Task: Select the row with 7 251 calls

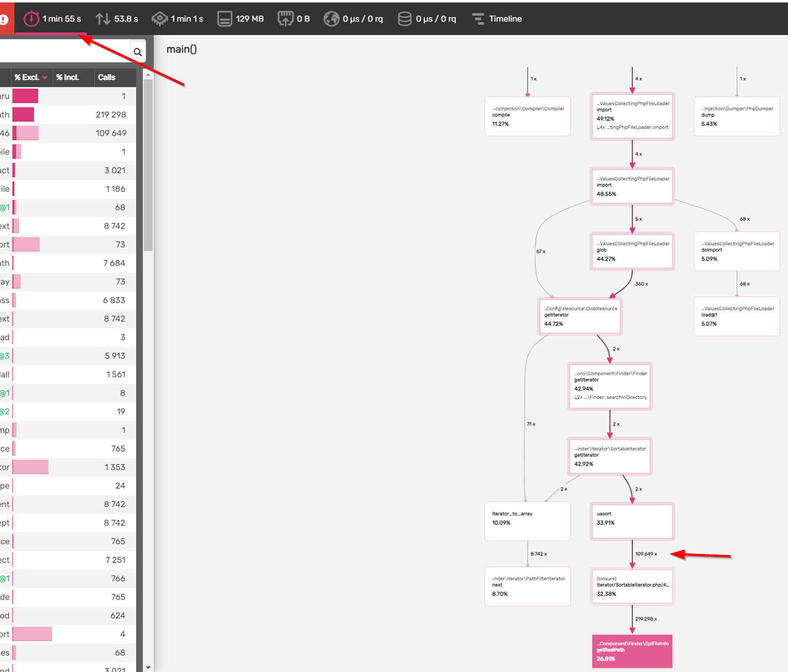Action: tap(68, 560)
